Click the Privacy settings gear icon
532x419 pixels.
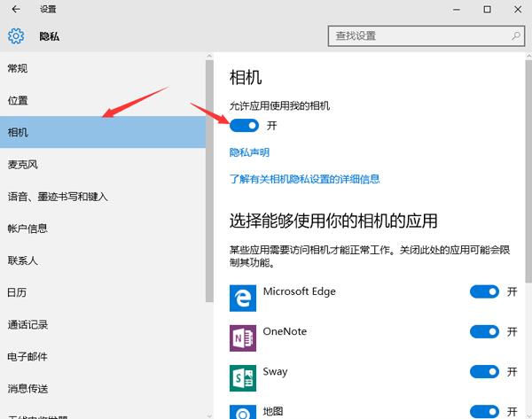pyautogui.click(x=16, y=36)
